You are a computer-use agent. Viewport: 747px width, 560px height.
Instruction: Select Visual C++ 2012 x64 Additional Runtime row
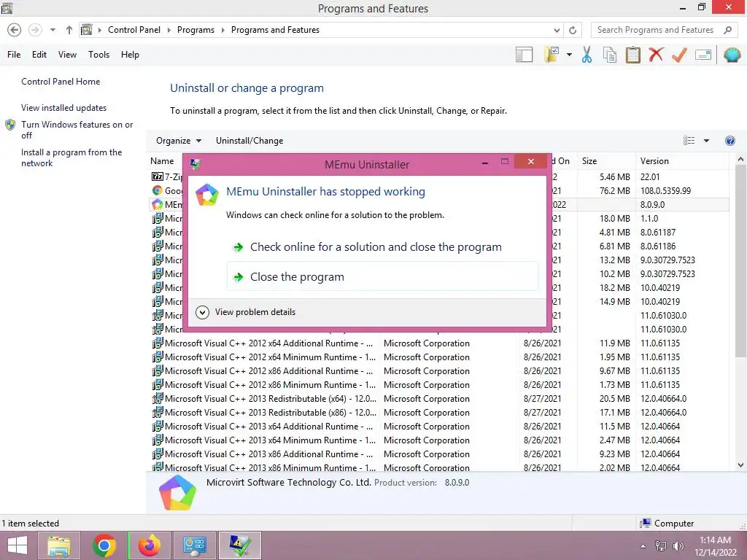(438, 343)
